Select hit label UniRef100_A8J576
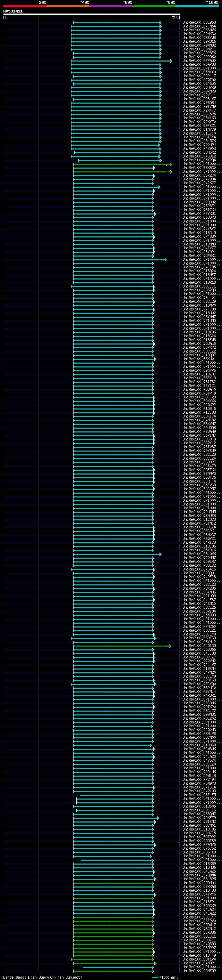 [x=199, y=141]
